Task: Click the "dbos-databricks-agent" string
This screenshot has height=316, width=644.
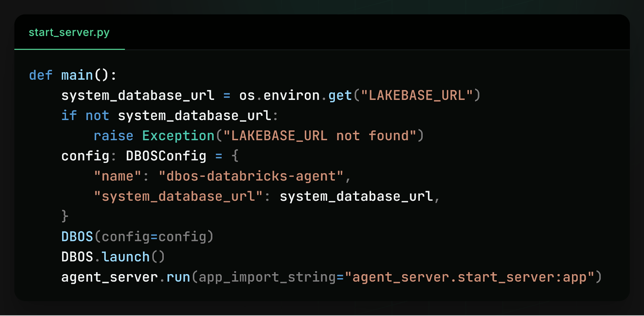Action: point(251,176)
